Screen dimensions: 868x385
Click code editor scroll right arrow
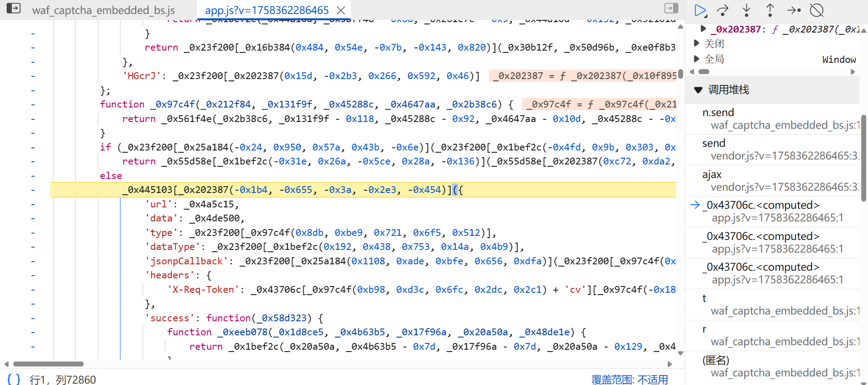tap(670, 364)
